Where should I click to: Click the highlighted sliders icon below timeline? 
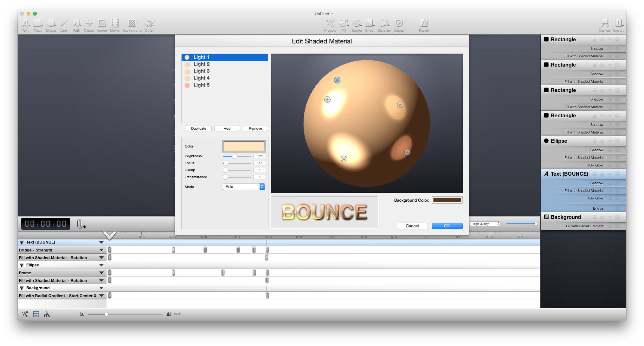click(x=36, y=314)
